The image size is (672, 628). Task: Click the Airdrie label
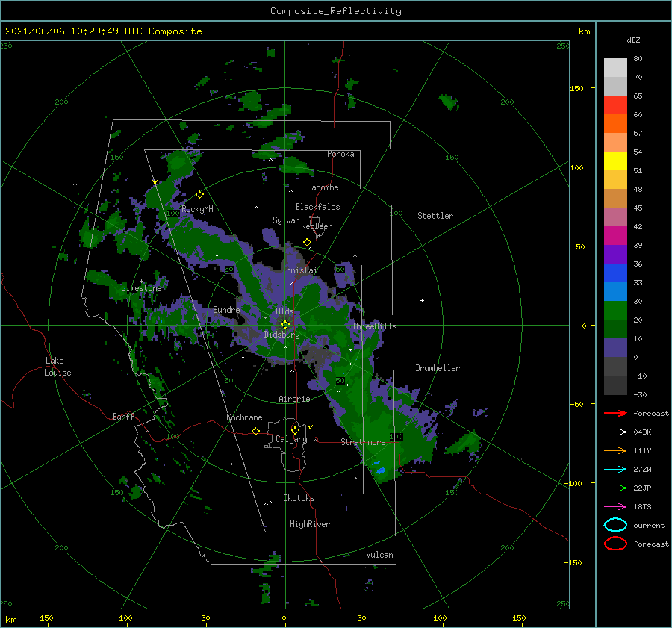click(294, 399)
